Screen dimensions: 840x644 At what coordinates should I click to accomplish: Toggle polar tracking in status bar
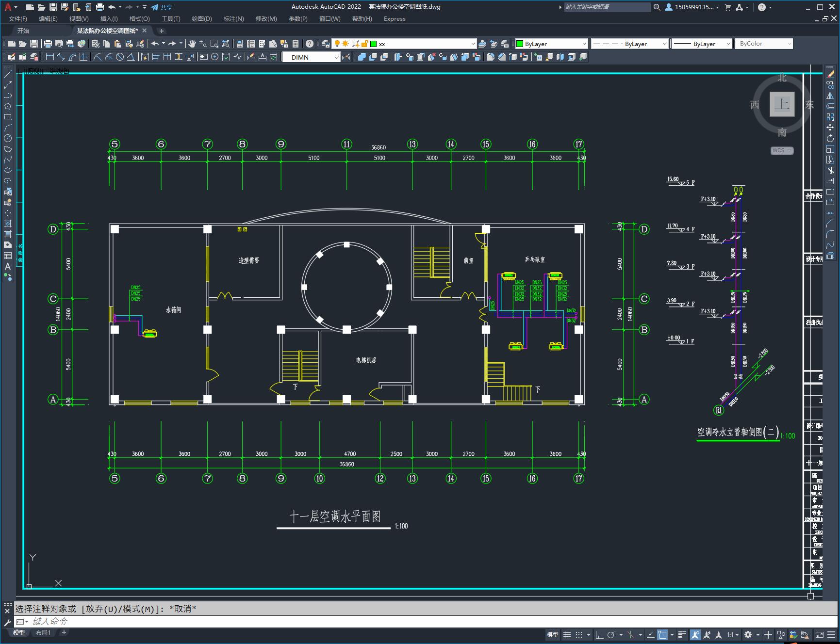[611, 634]
